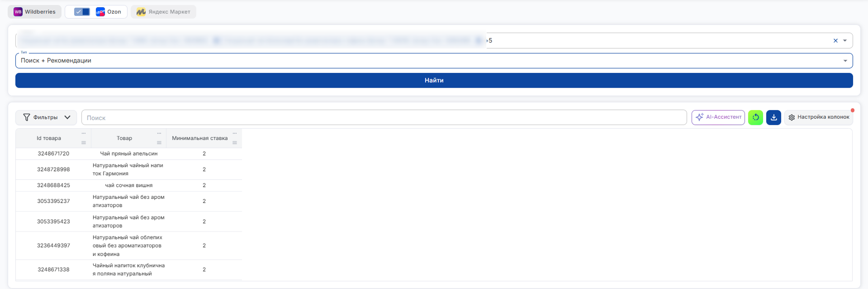The width and height of the screenshot is (868, 289).
Task: Open the Товар column options dots
Action: pyautogui.click(x=159, y=133)
